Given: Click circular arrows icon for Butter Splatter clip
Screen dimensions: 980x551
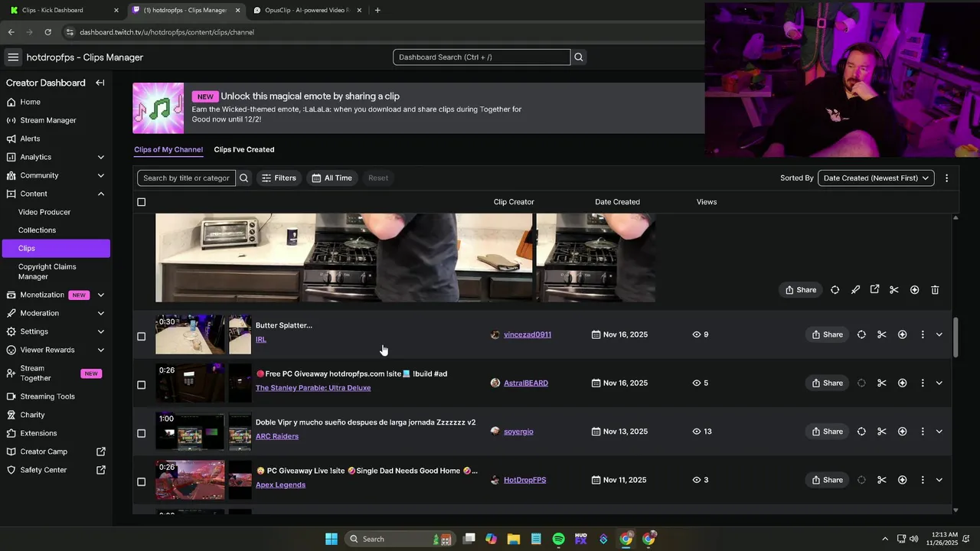Looking at the screenshot, I should (861, 334).
